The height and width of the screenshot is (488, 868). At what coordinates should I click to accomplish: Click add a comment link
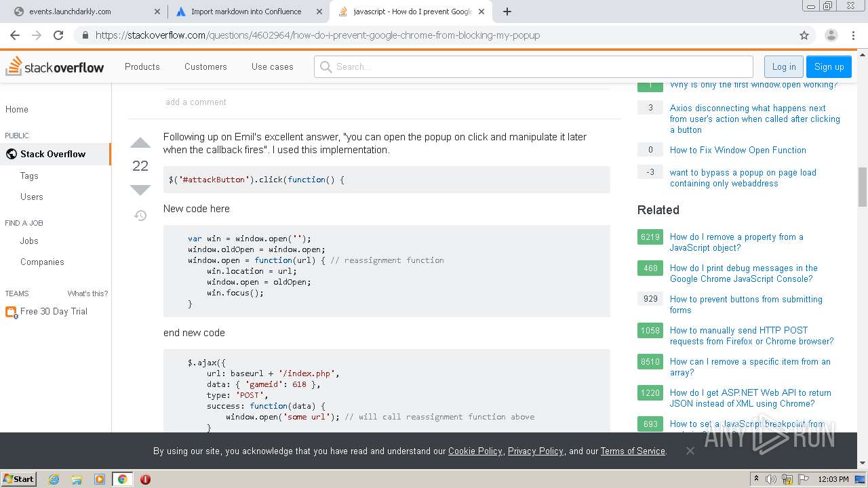click(196, 102)
